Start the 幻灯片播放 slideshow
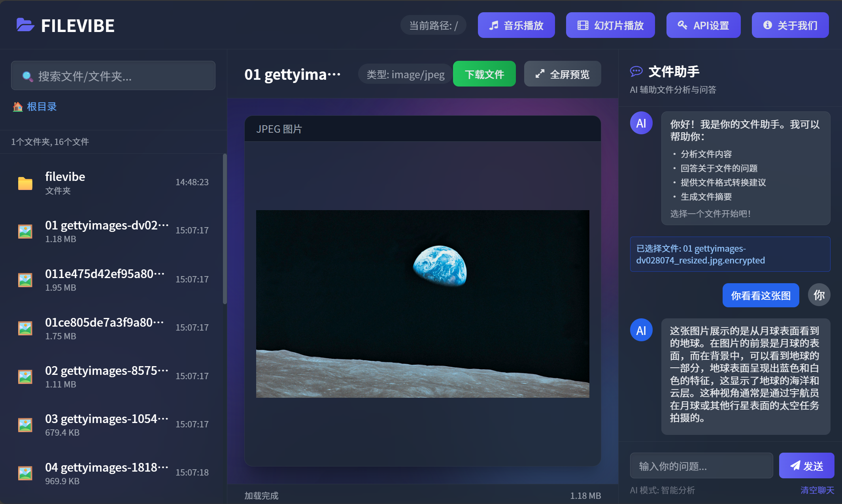The width and height of the screenshot is (842, 504). coord(610,25)
